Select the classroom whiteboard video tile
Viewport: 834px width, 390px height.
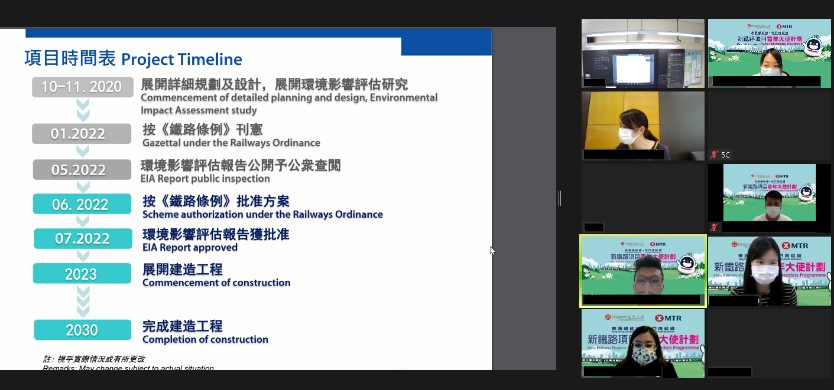643,53
